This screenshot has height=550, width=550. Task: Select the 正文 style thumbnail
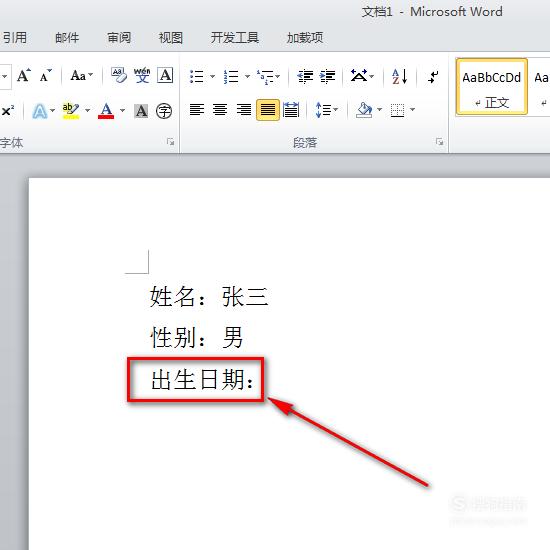click(492, 87)
